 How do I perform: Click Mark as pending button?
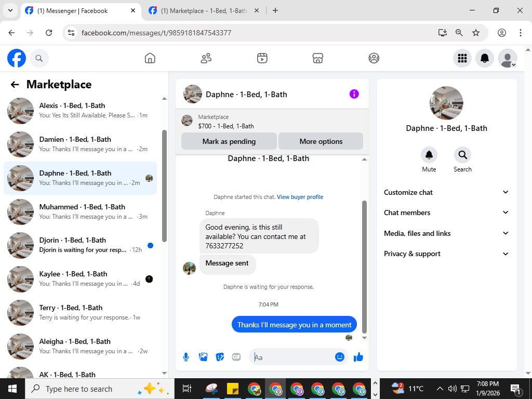click(x=229, y=141)
